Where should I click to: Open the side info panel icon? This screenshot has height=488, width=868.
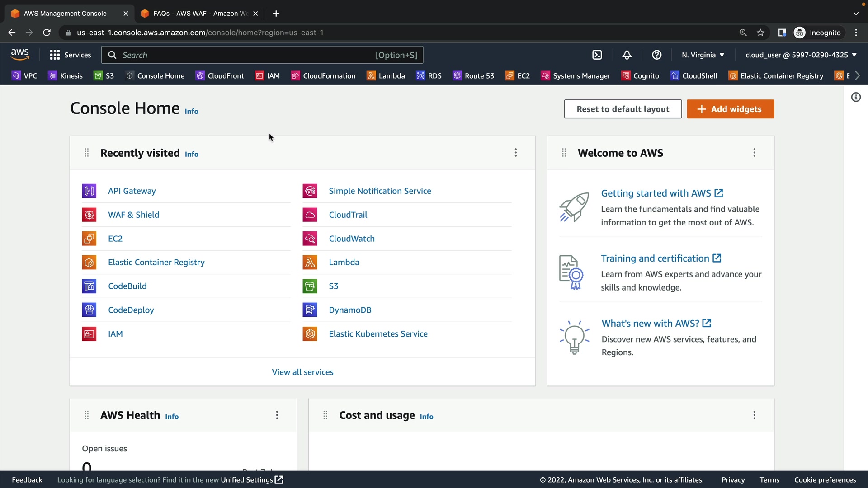856,97
